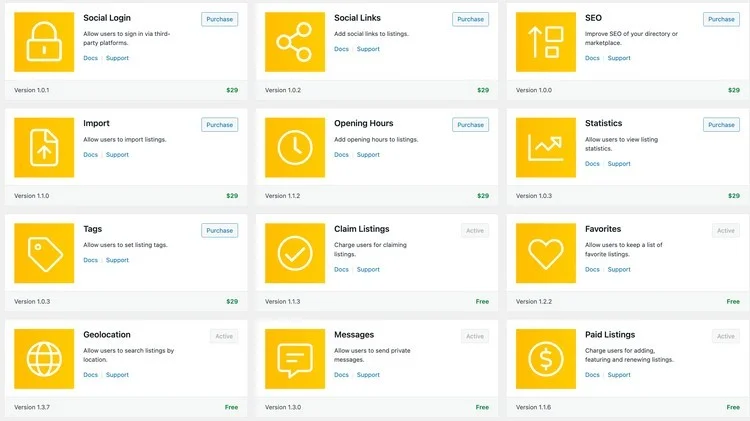The height and width of the screenshot is (421, 750).
Task: Click the SEO extension icon
Action: (546, 42)
